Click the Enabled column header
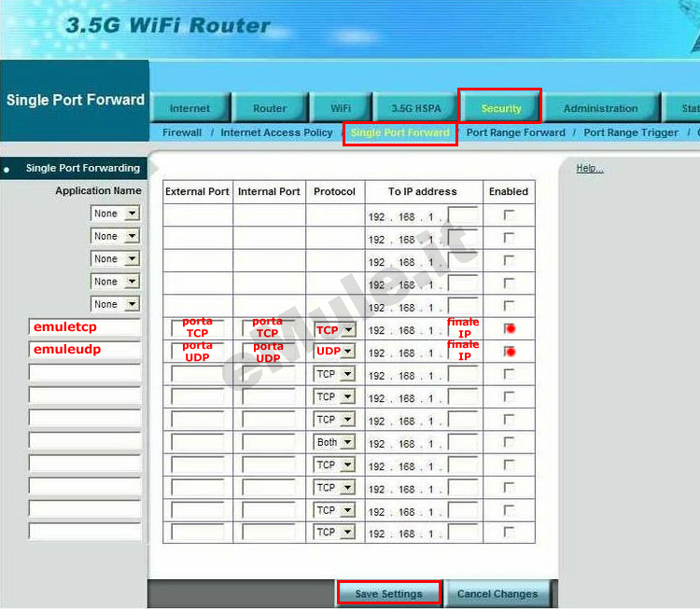This screenshot has height=609, width=700. tap(509, 191)
